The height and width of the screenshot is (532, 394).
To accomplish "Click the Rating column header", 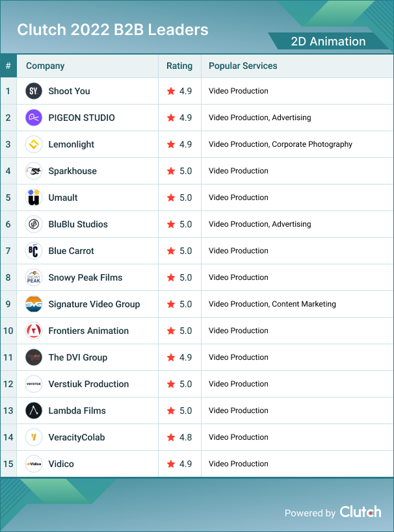I will point(179,66).
